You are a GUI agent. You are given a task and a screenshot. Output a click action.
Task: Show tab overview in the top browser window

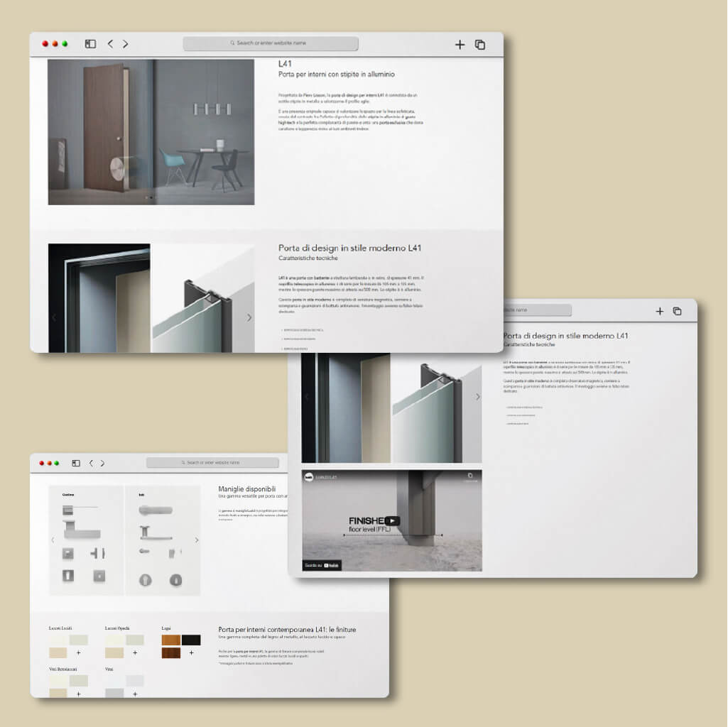coord(480,45)
